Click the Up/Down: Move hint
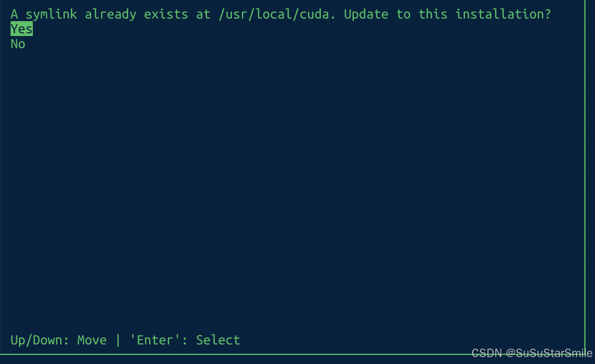 tap(58, 340)
